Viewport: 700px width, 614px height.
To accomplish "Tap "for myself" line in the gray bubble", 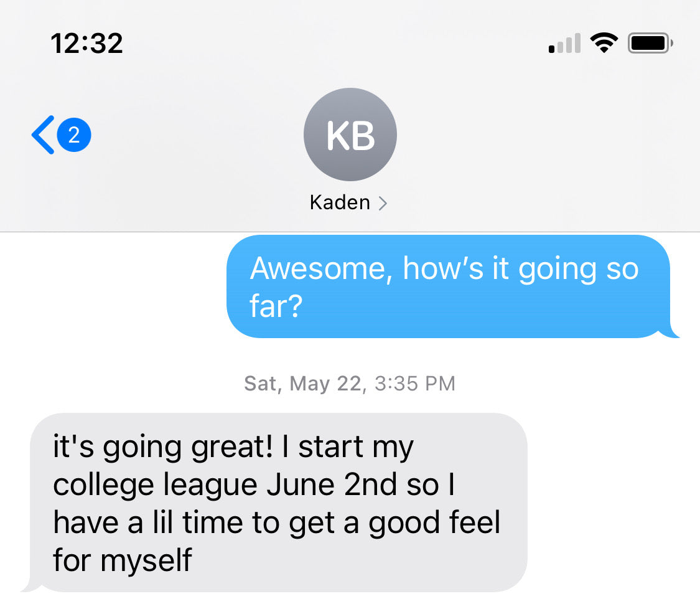I will (123, 560).
